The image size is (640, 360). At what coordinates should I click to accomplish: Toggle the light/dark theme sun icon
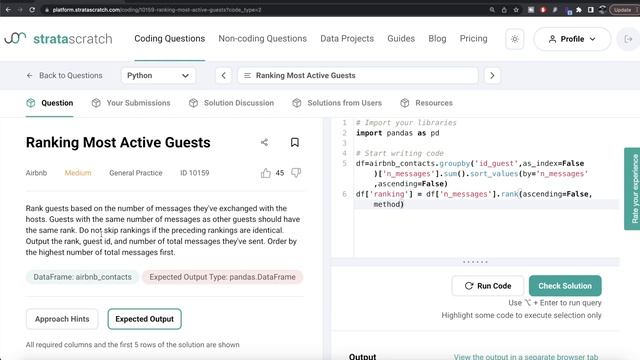(515, 39)
